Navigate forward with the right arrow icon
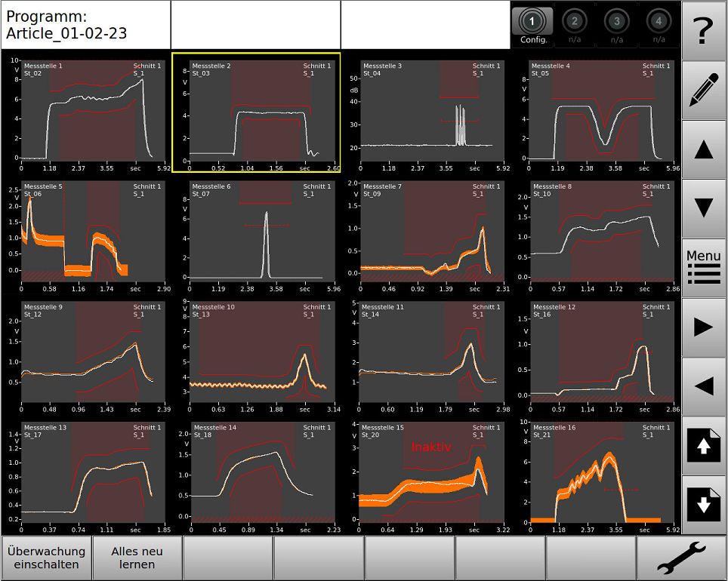This screenshot has width=728, height=581. point(703,326)
